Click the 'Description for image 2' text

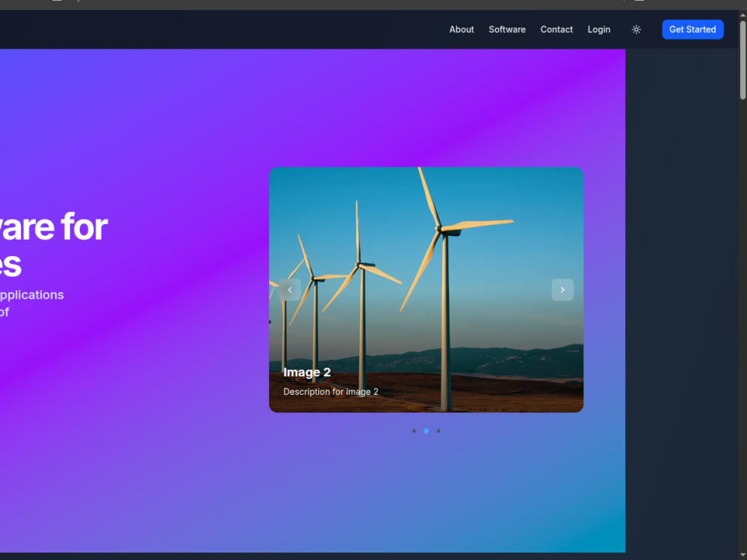(x=331, y=392)
